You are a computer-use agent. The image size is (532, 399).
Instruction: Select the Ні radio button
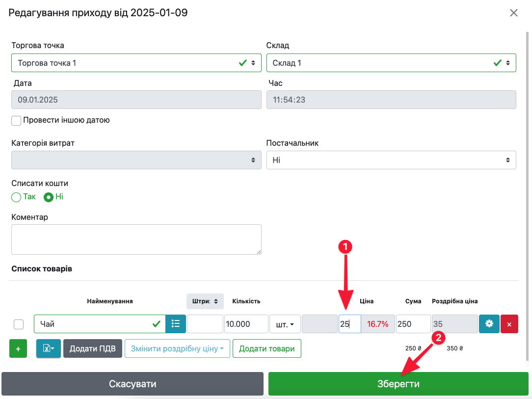click(x=49, y=197)
